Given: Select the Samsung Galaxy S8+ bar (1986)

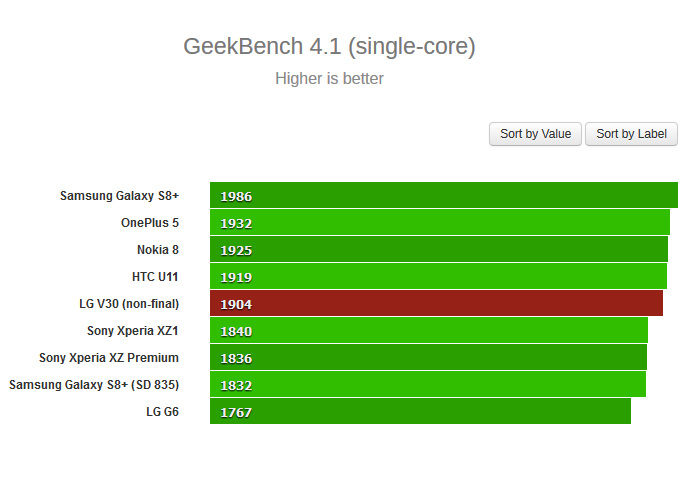Looking at the screenshot, I should [x=443, y=196].
